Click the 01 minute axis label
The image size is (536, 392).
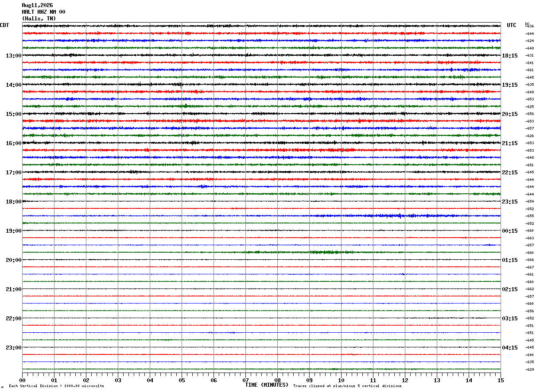click(x=54, y=380)
